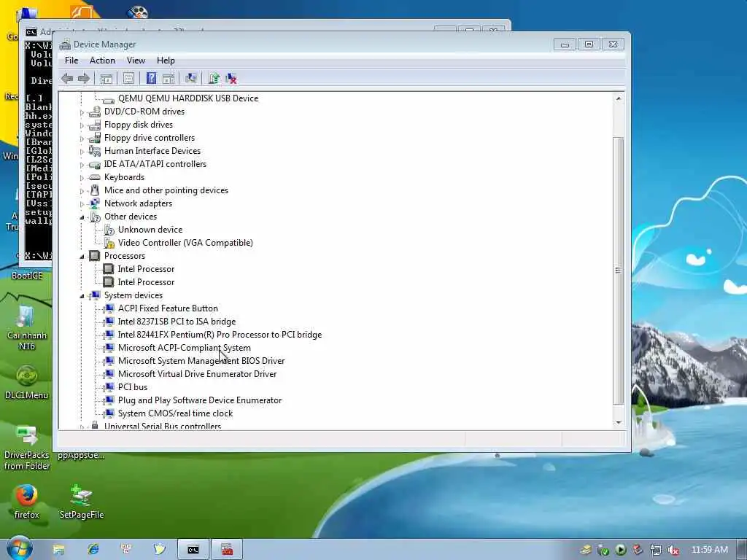
Task: Select Microsoft System Management BIOS Driver
Action: (x=201, y=360)
